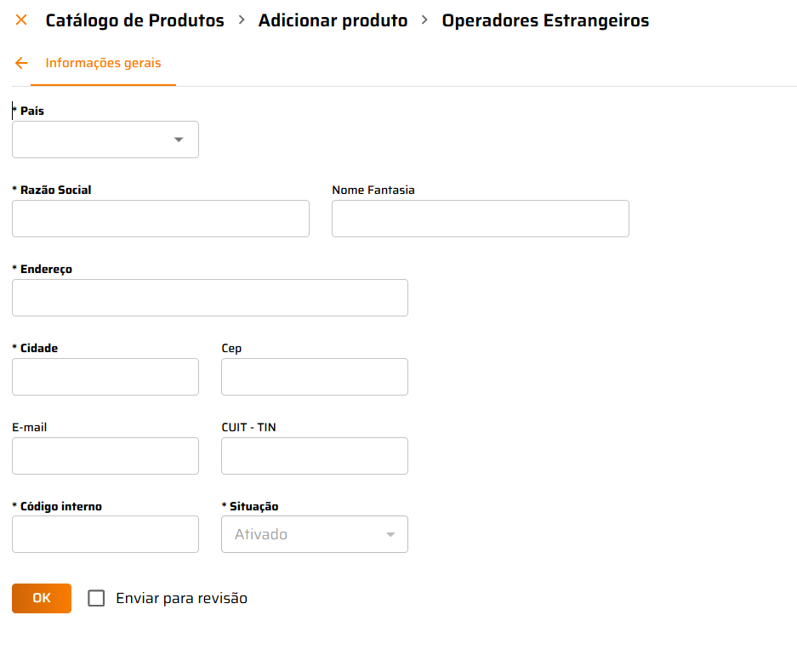Focus the Razão Social text field
The width and height of the screenshot is (797, 672).
pyautogui.click(x=161, y=219)
